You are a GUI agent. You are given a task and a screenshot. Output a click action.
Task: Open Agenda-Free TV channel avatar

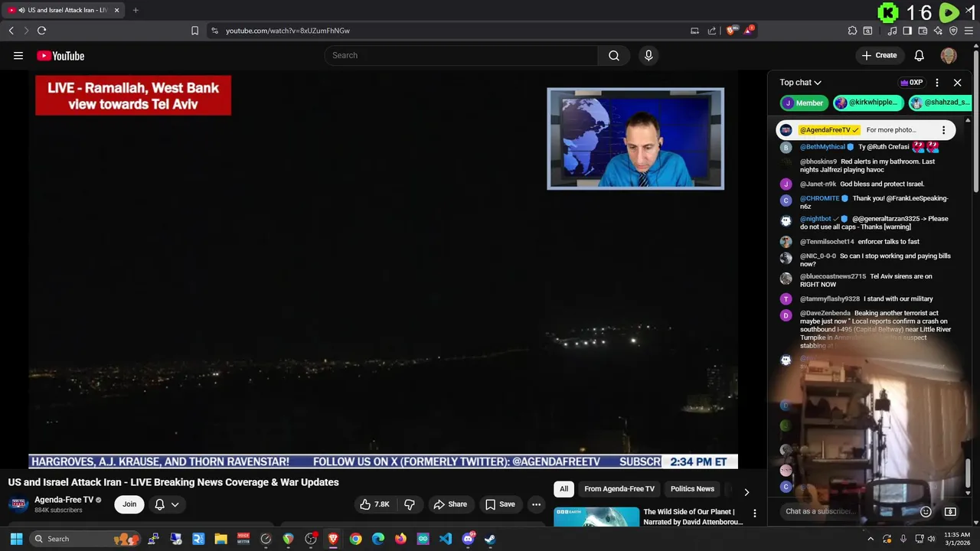pos(18,504)
